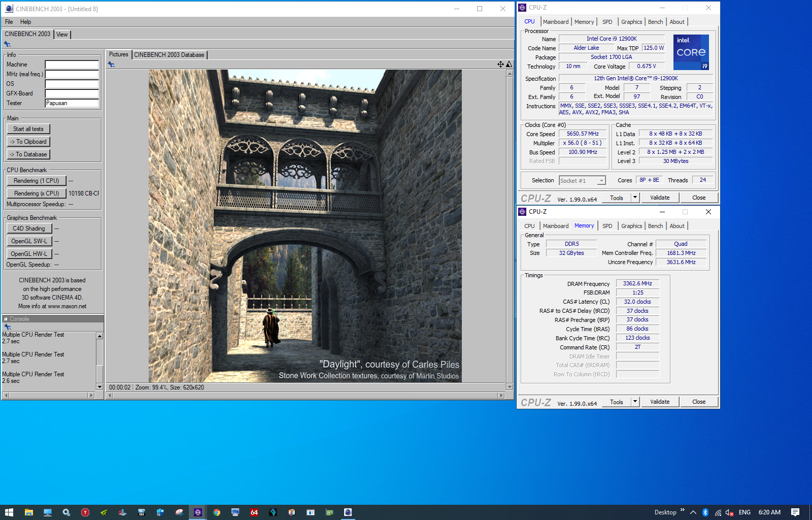Viewport: 812px width, 520px height.
Task: Click the OpenGL SW-L button
Action: (29, 241)
